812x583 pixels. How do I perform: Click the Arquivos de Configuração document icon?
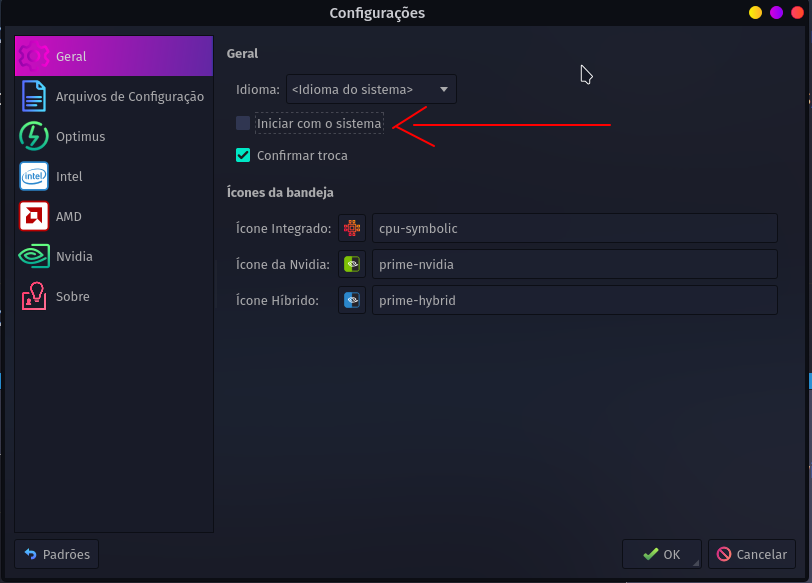point(34,96)
